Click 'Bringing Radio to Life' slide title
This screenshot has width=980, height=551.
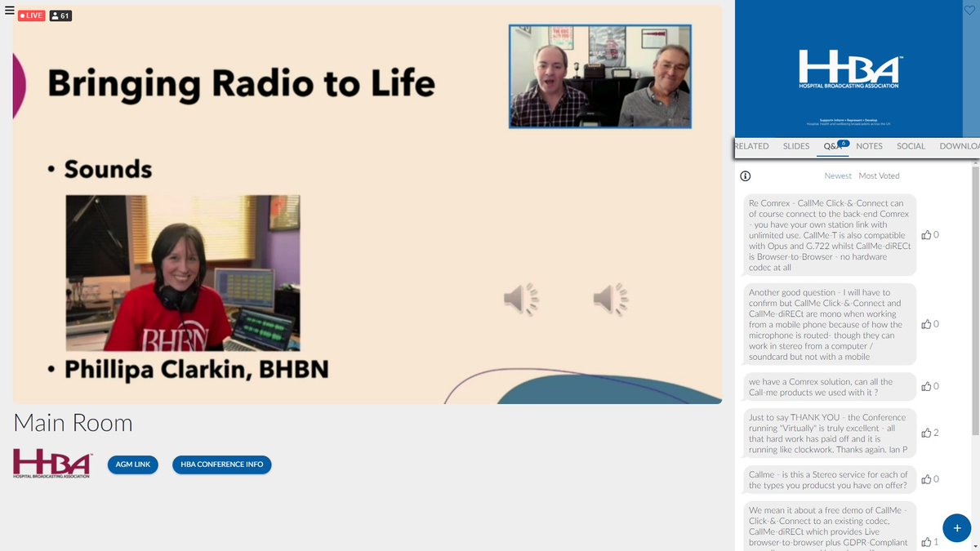coord(241,83)
